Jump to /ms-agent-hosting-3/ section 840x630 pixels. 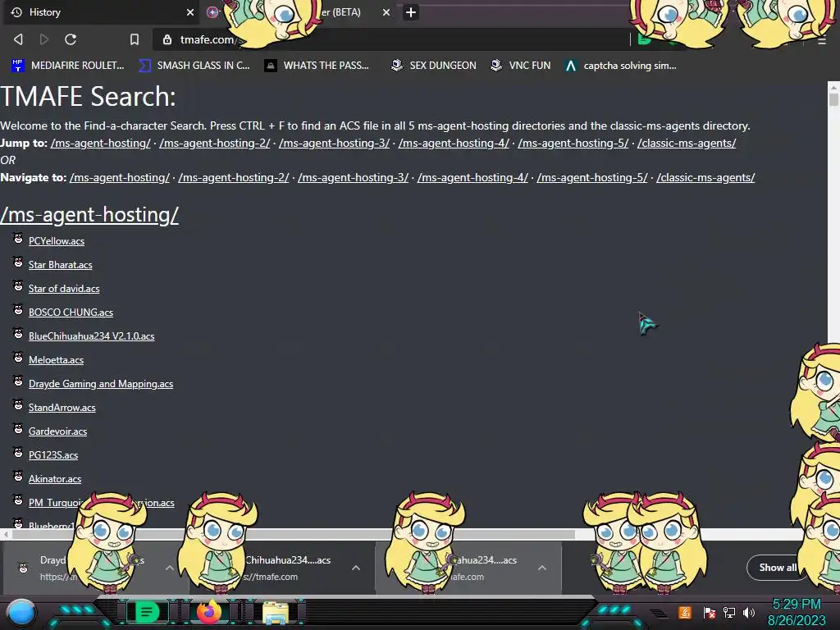(335, 143)
